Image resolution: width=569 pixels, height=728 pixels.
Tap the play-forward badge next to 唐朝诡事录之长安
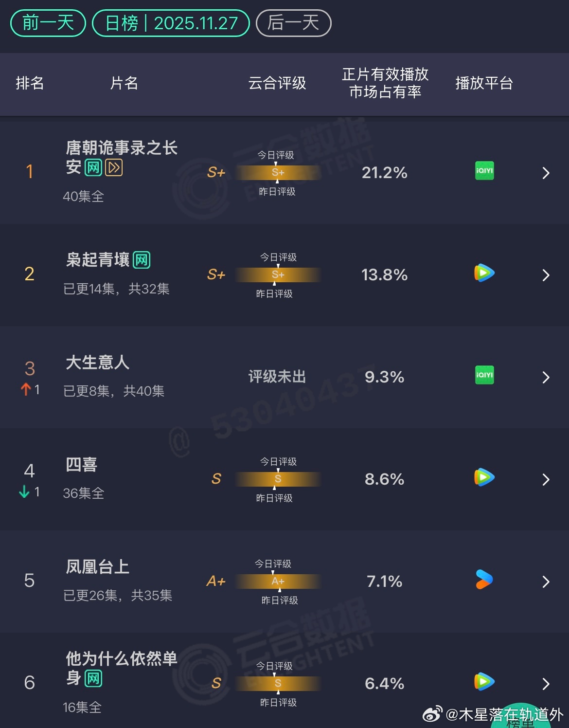(x=114, y=168)
